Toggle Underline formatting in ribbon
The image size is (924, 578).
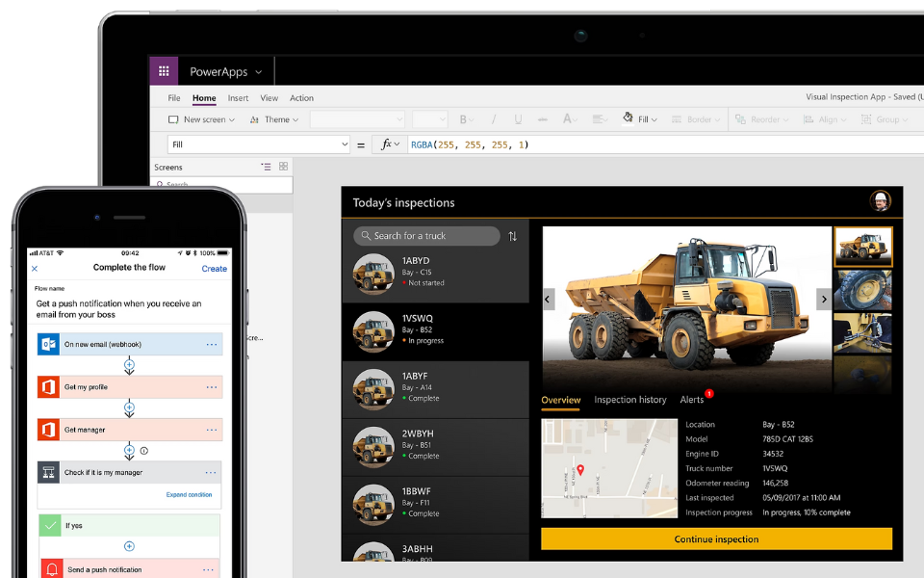[518, 119]
